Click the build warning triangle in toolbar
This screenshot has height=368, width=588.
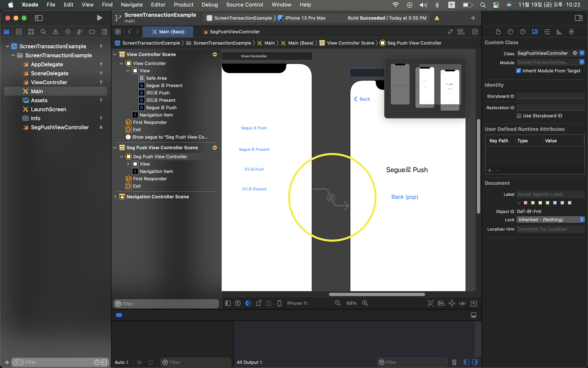437,18
